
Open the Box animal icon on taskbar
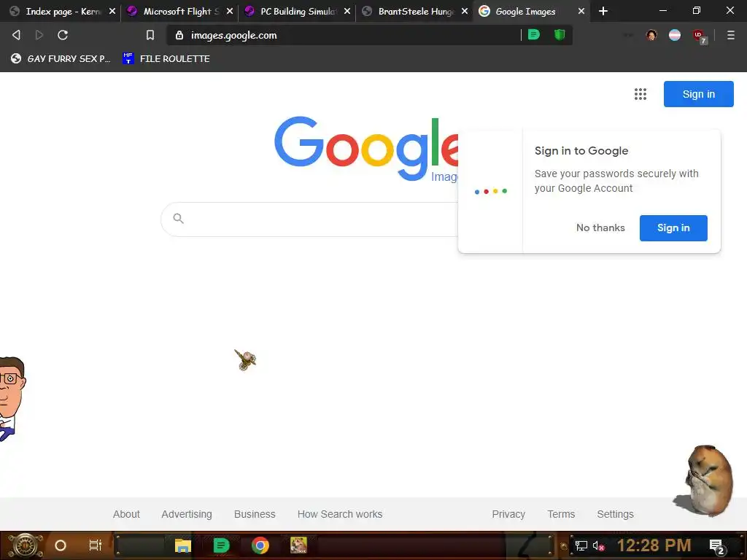coord(298,545)
